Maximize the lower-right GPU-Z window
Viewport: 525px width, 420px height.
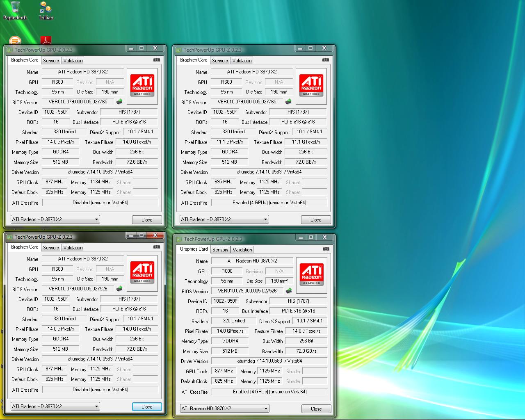point(311,237)
